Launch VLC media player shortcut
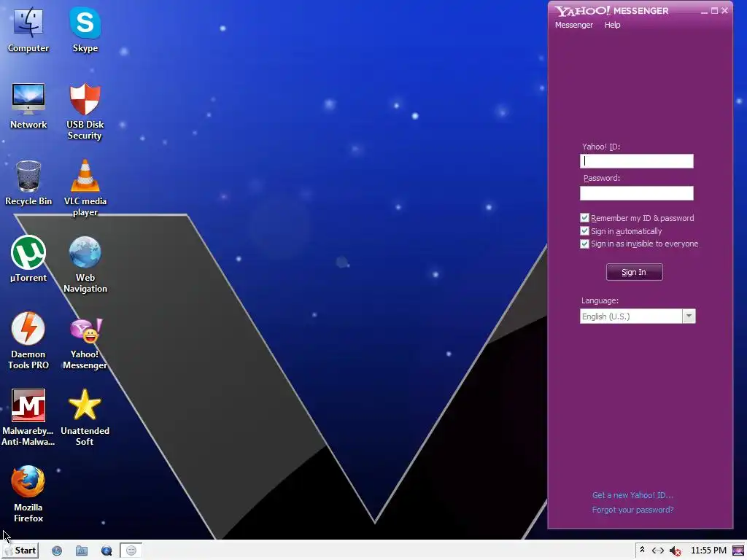 (x=85, y=189)
